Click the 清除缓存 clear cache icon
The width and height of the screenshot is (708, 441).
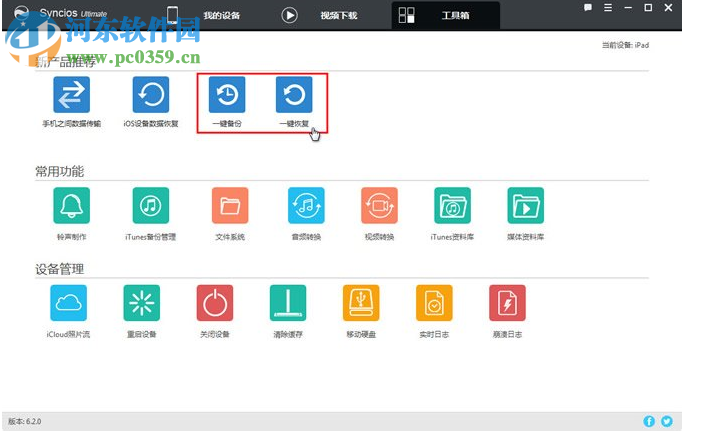click(x=288, y=303)
